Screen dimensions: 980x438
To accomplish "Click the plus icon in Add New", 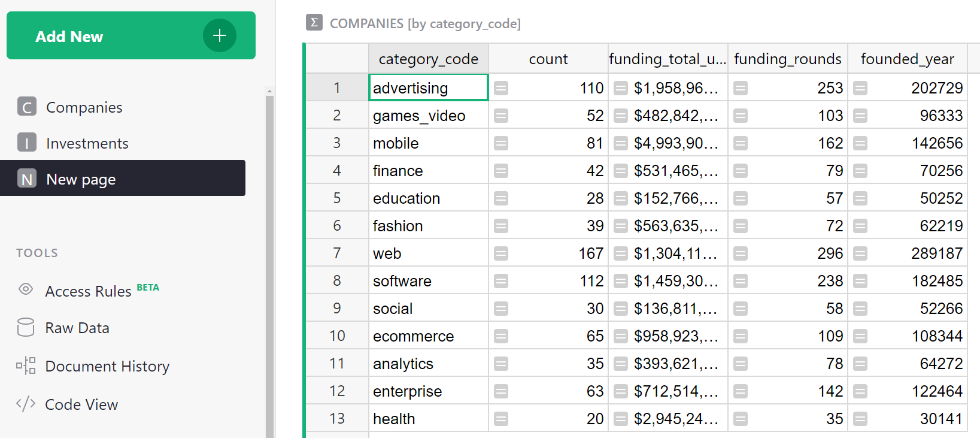I will point(219,35).
